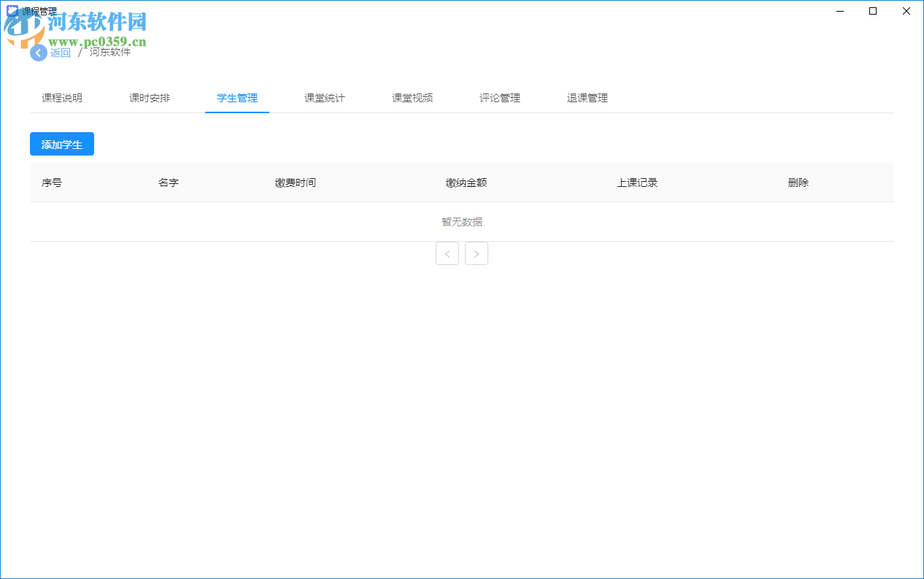
Task: Switch to the 课时安排 tab
Action: [149, 97]
